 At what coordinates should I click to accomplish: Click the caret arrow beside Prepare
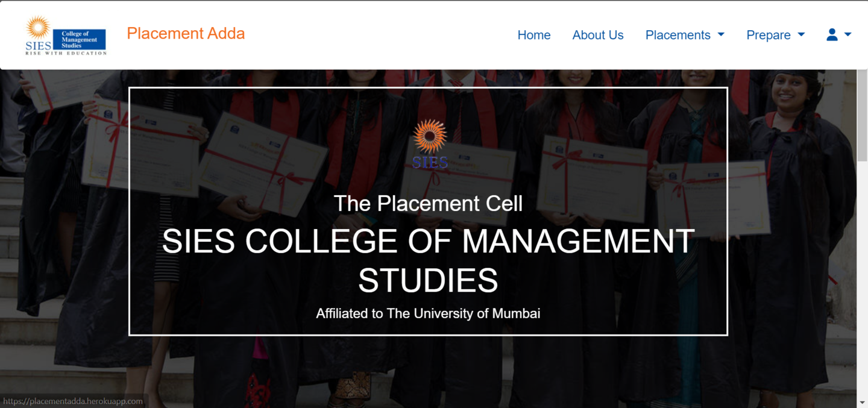801,35
